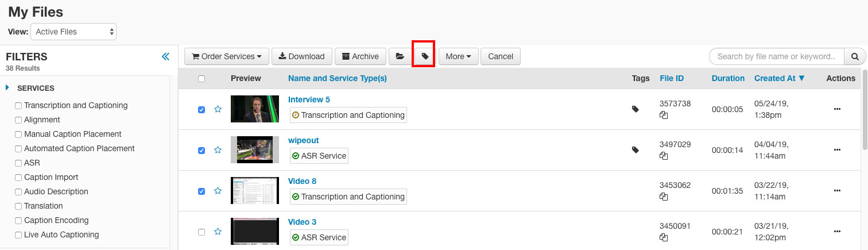Open the View Active Files dropdown

coord(73,32)
